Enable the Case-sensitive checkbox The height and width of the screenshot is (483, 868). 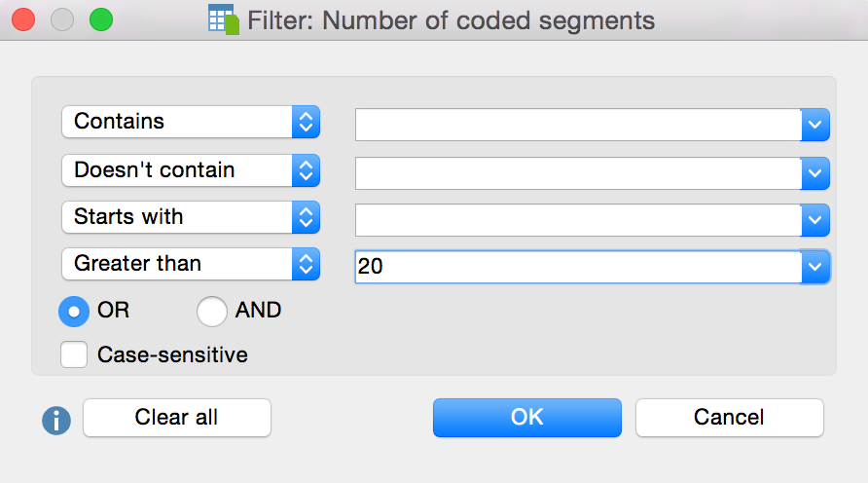tap(74, 354)
